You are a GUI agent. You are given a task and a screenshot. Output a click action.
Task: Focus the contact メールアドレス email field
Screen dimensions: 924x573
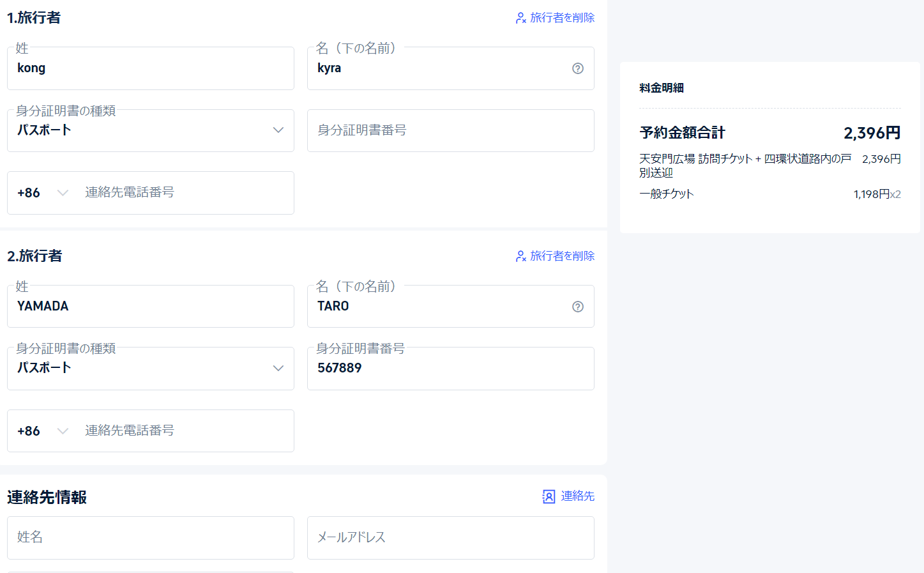(451, 538)
